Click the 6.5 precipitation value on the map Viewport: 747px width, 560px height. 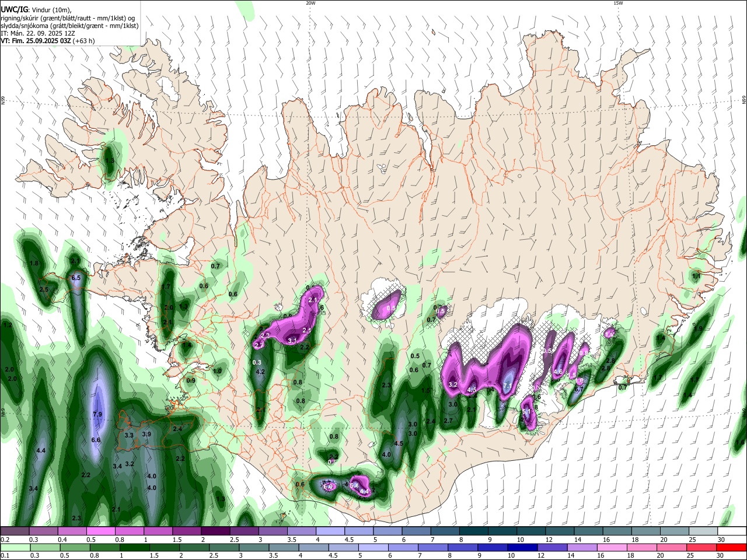pos(76,278)
